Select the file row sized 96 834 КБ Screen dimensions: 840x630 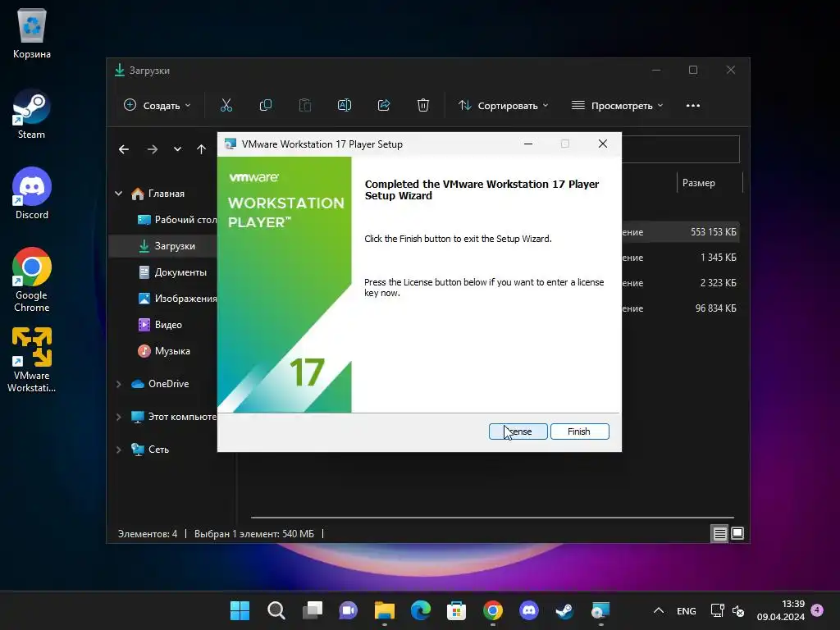[680, 308]
